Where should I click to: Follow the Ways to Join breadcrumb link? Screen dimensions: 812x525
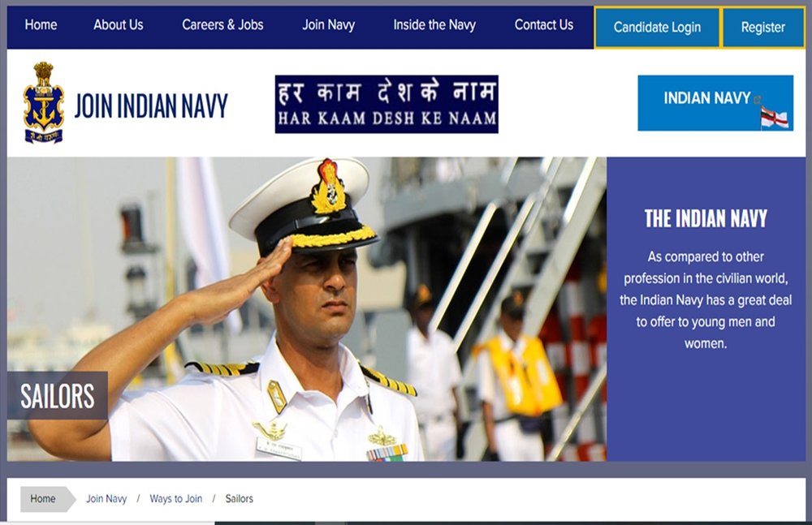[x=175, y=498]
